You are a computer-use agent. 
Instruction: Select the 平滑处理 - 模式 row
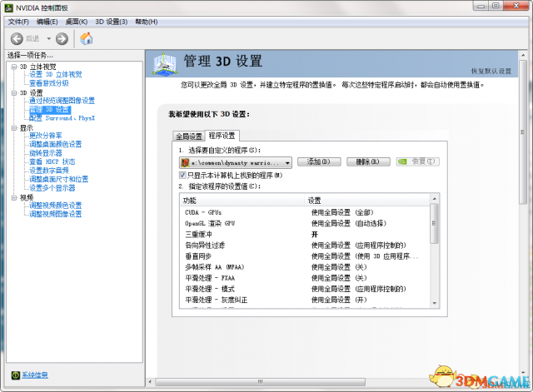coord(305,289)
